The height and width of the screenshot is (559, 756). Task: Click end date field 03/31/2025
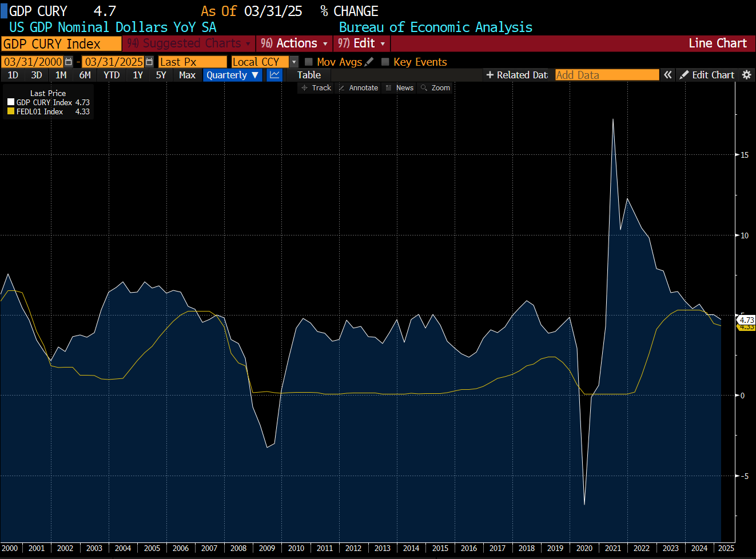pyautogui.click(x=113, y=62)
